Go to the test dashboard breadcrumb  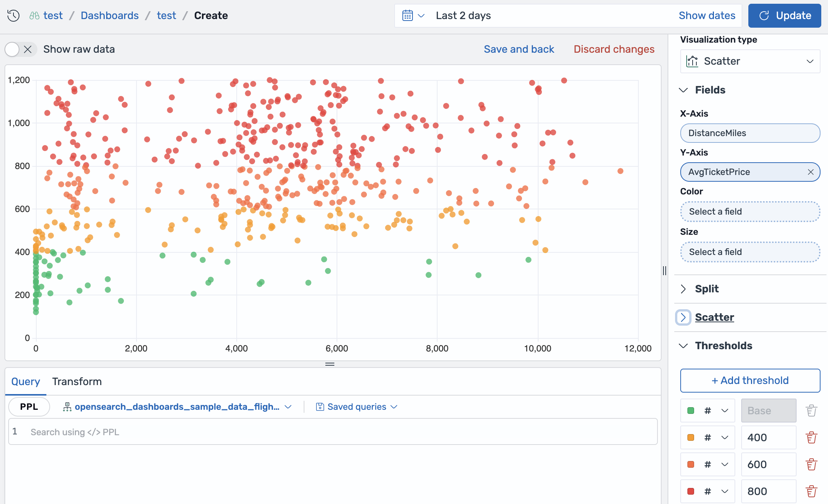click(x=166, y=16)
